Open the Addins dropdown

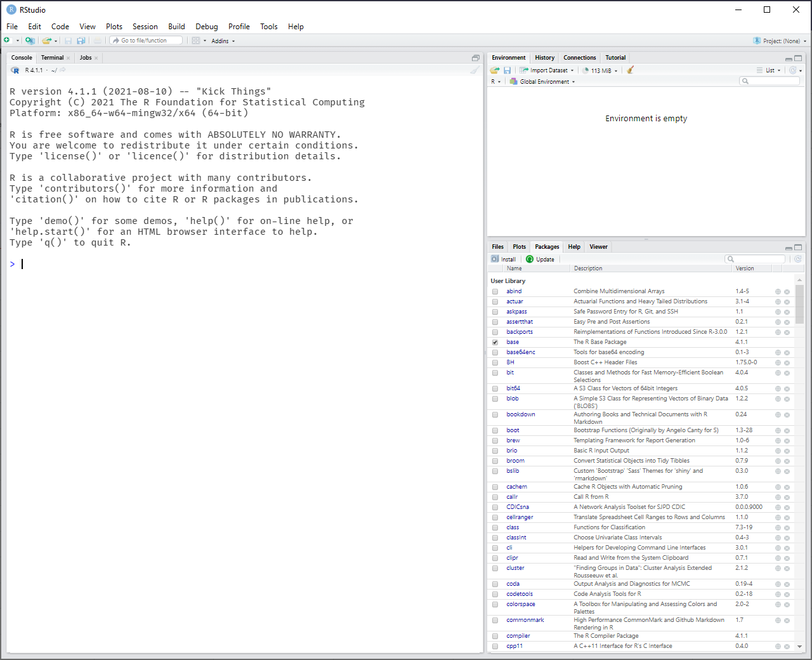click(223, 41)
